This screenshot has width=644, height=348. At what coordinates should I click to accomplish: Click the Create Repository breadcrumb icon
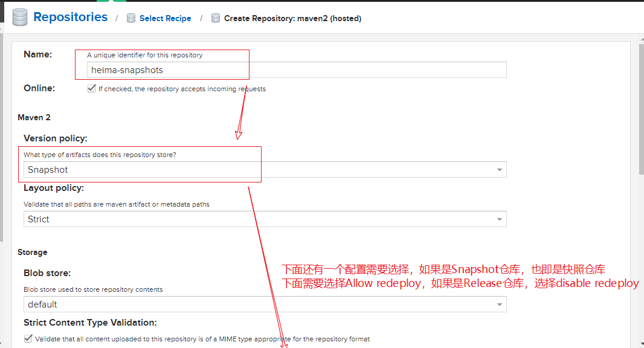tap(215, 18)
